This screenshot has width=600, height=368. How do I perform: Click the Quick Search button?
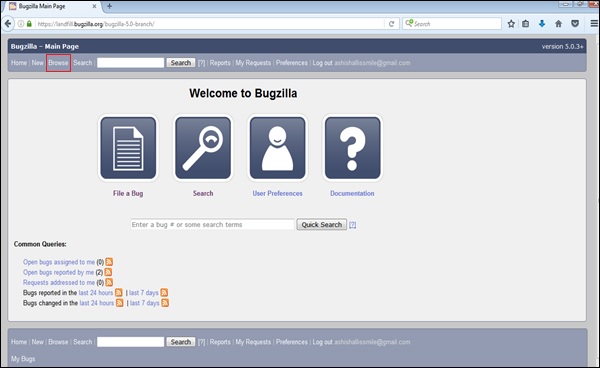[321, 225]
